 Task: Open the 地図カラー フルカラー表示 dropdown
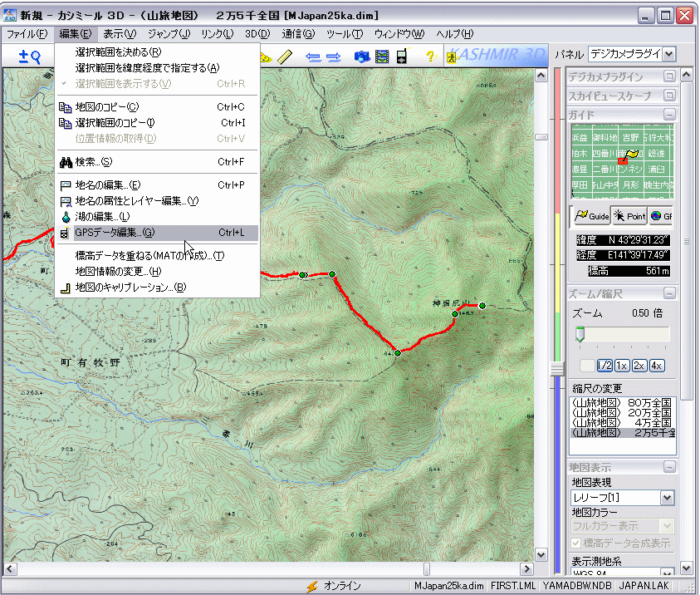pyautogui.click(x=667, y=526)
